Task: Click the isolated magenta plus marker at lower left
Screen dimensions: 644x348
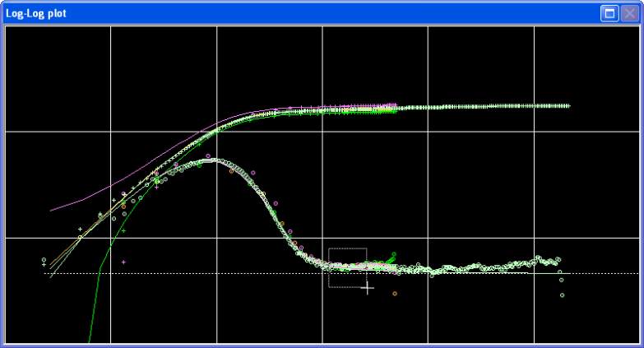Action: (123, 262)
